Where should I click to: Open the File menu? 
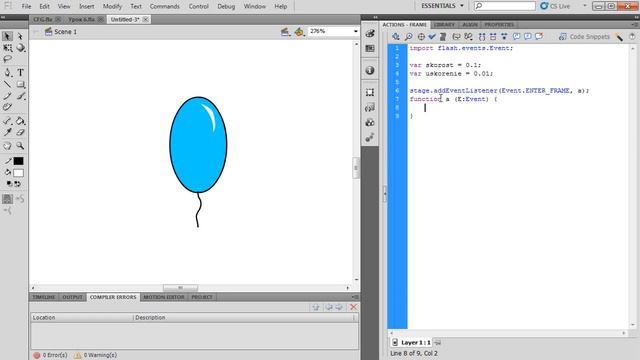pos(26,6)
